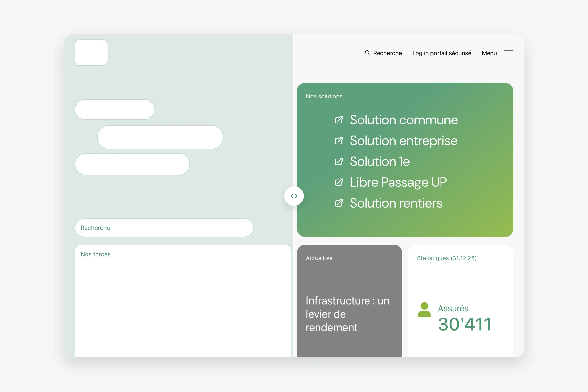Open the hamburger menu icon

pos(509,53)
